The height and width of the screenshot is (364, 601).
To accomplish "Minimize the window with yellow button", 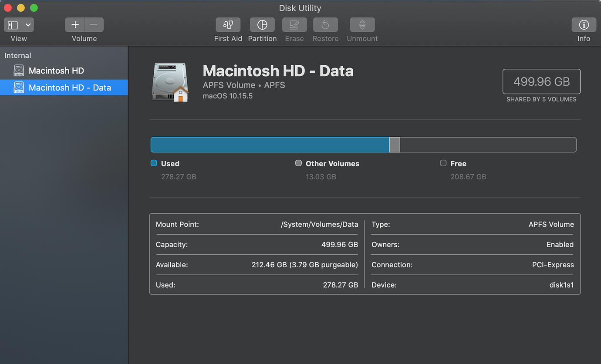I will pos(21,8).
